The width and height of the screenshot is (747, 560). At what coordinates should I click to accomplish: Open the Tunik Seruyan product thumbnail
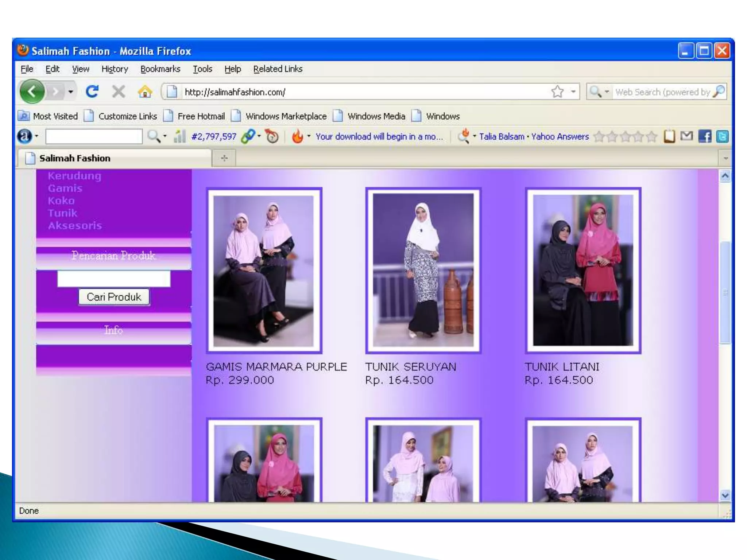pyautogui.click(x=423, y=270)
